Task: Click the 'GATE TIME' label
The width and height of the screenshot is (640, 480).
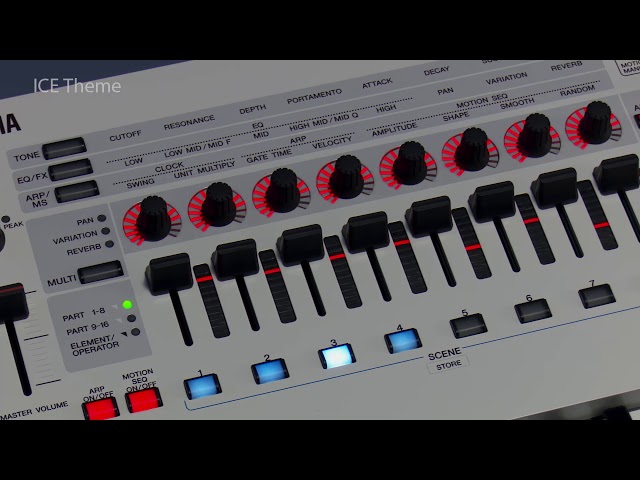Action: [x=269, y=156]
